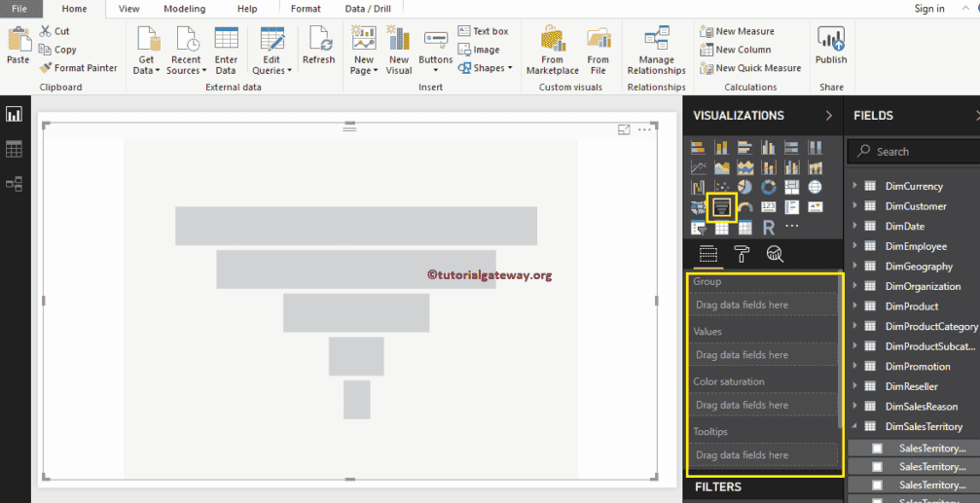Select the Multi-row card visual
The height and width of the screenshot is (503, 980).
point(791,207)
